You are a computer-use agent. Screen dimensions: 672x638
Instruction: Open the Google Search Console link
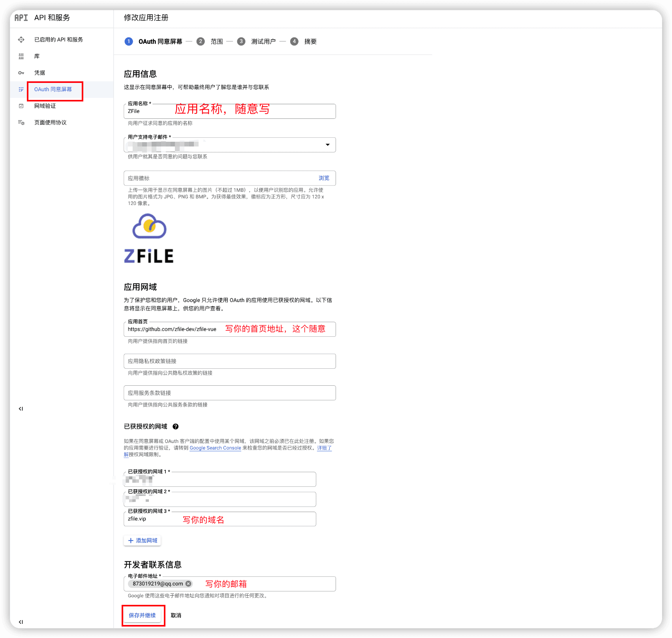(215, 448)
